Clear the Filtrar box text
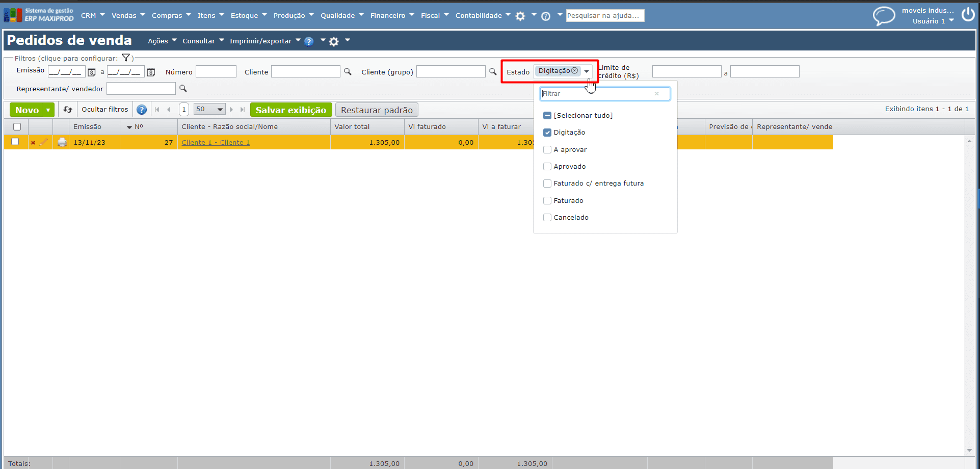Viewport: 980px width, 469px height. coord(656,93)
